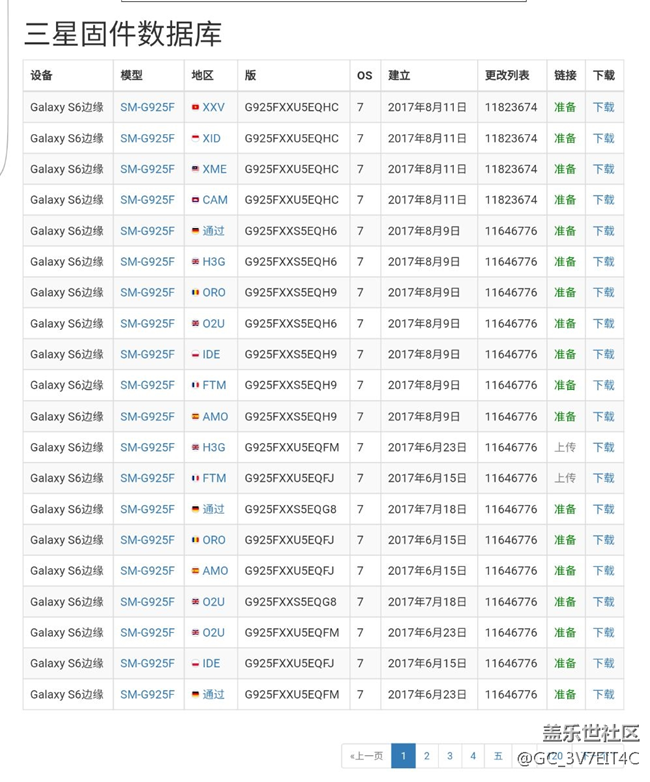The image size is (650, 782).
Task: Go to page 3 of the results
Action: 449,756
